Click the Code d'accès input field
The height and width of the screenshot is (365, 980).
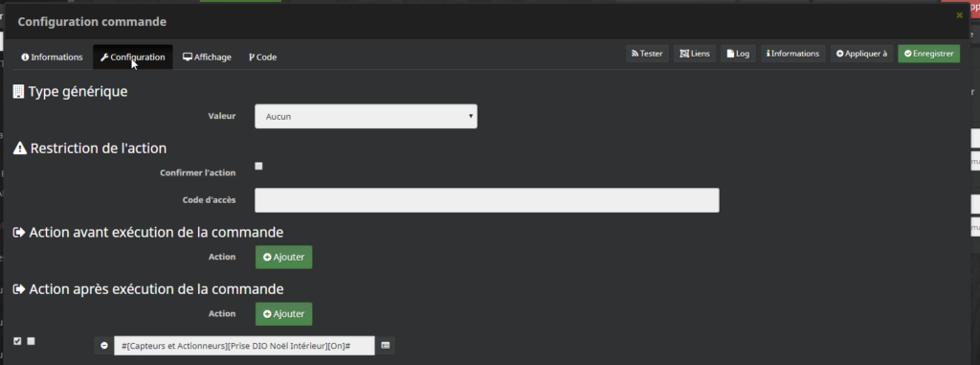(487, 199)
